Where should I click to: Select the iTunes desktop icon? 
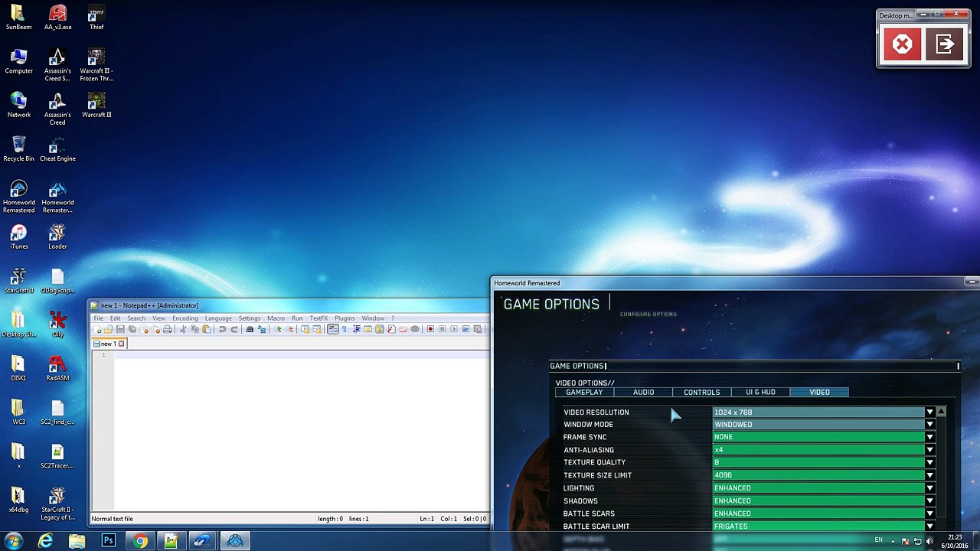coord(18,237)
